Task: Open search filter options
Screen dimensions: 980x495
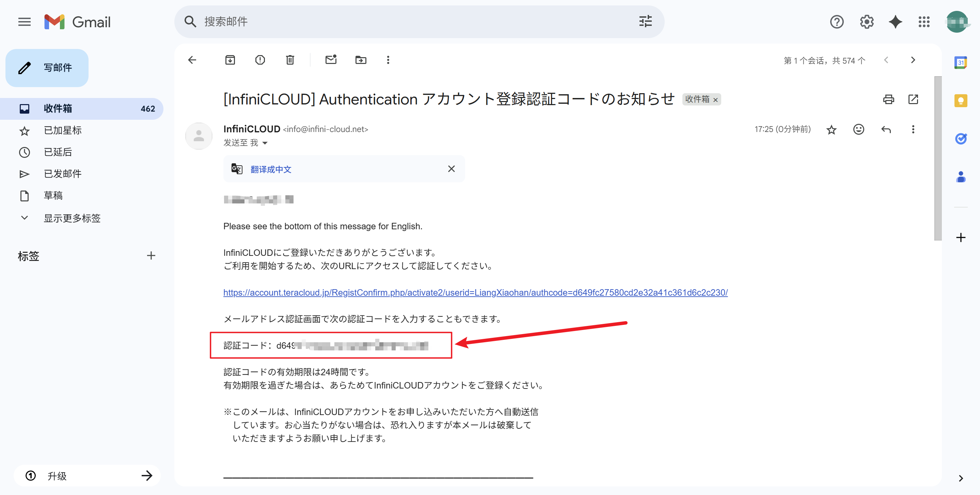Action: click(x=646, y=21)
